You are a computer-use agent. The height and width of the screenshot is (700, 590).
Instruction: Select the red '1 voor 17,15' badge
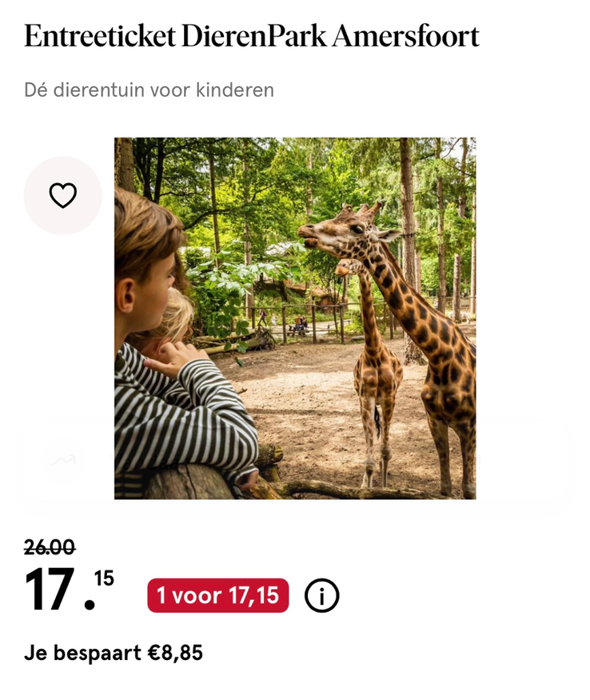click(x=218, y=595)
